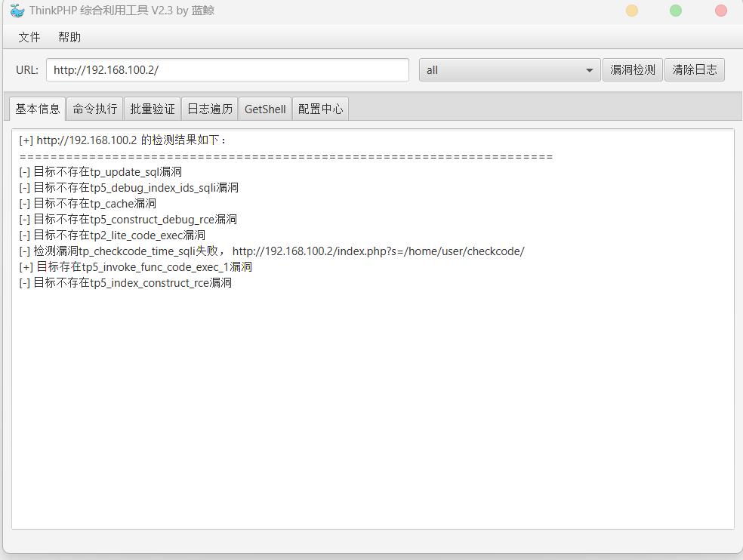Click the 清除日志 button

click(695, 70)
